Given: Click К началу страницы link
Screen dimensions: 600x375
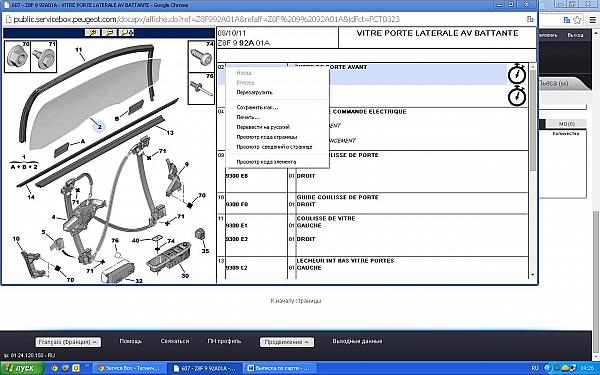Looking at the screenshot, I should 296,301.
